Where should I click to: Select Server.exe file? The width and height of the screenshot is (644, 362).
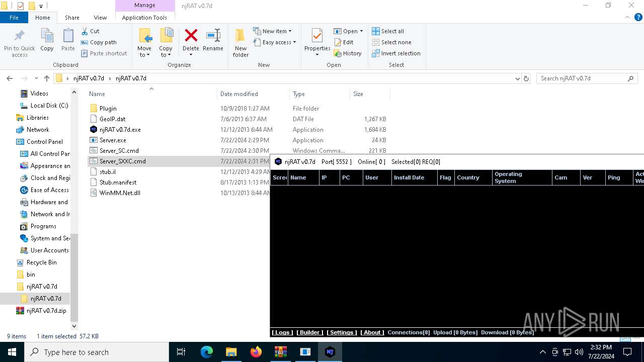pos(113,140)
